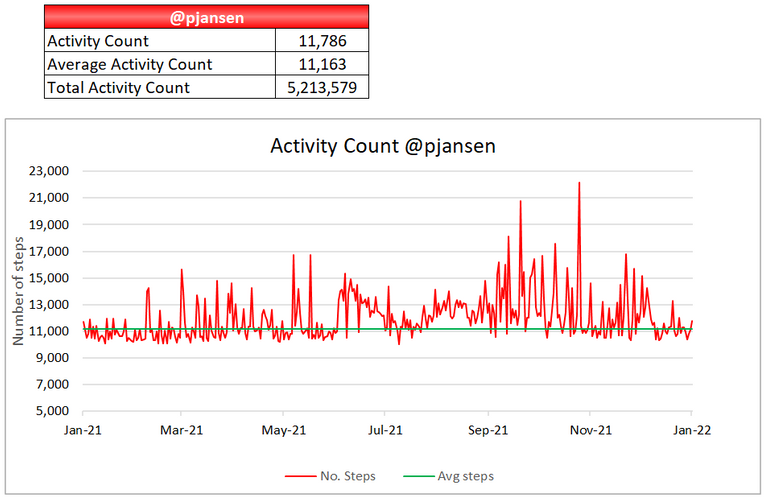The height and width of the screenshot is (501, 768).
Task: Click the 7,000 y-axis label
Action: click(52, 384)
